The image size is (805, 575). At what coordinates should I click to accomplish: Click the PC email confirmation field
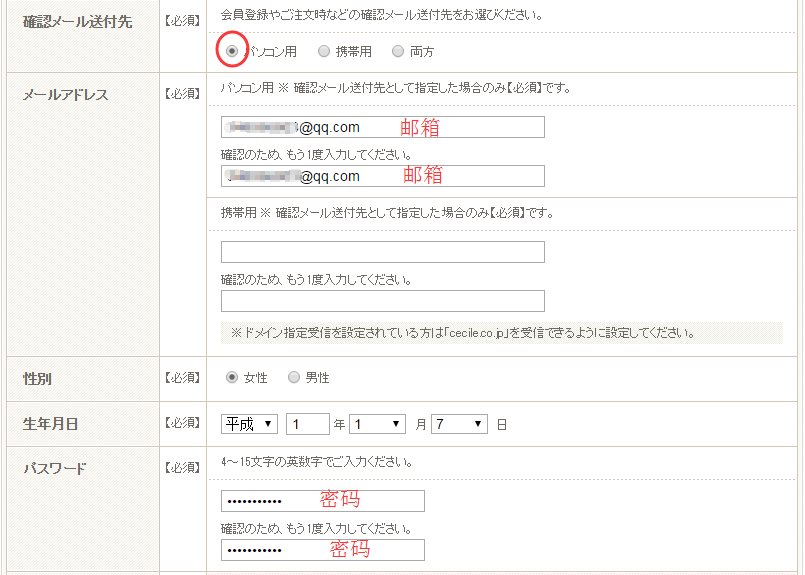(382, 176)
